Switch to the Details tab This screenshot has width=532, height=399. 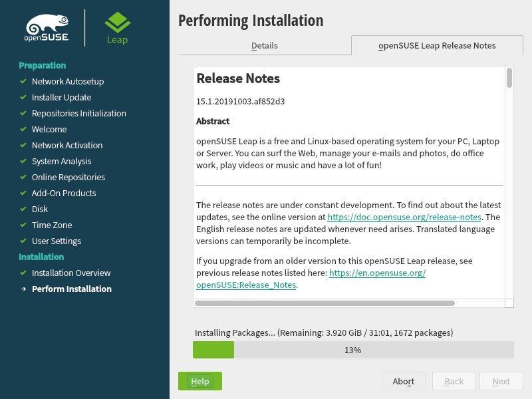coord(265,45)
